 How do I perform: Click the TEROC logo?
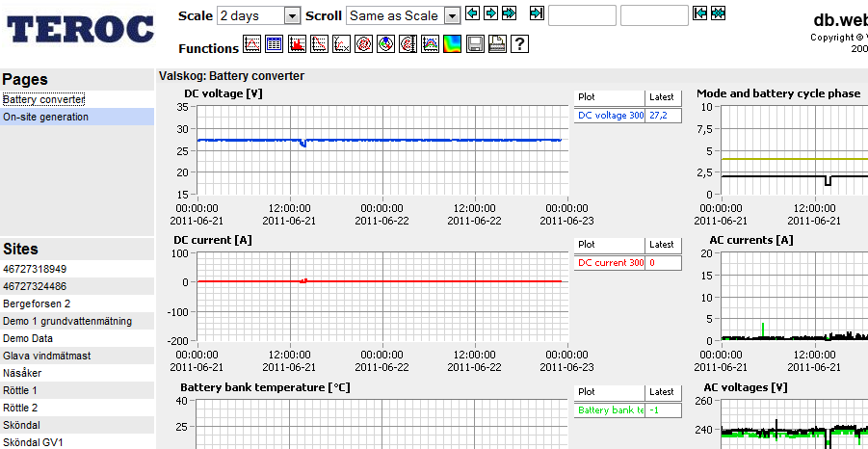tap(81, 29)
